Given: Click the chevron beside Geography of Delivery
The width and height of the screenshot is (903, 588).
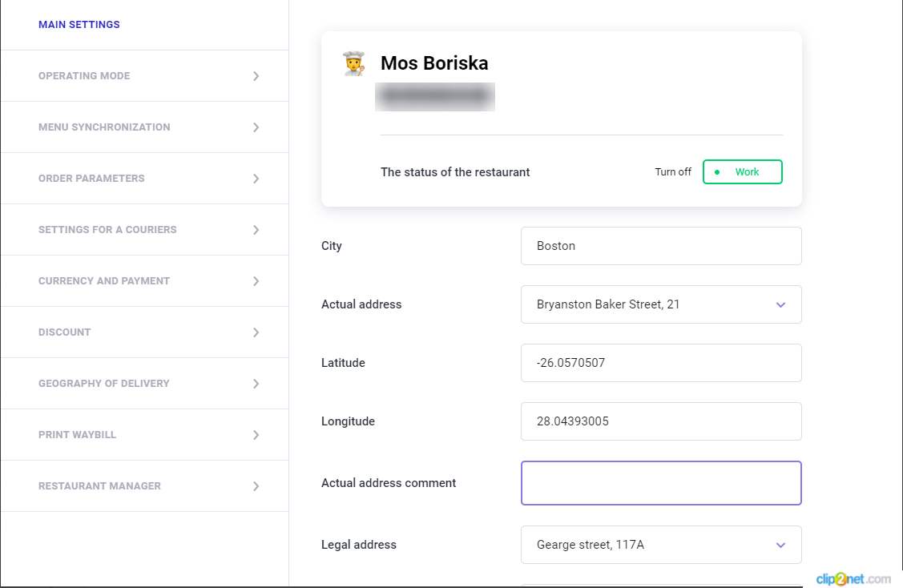Looking at the screenshot, I should [256, 384].
